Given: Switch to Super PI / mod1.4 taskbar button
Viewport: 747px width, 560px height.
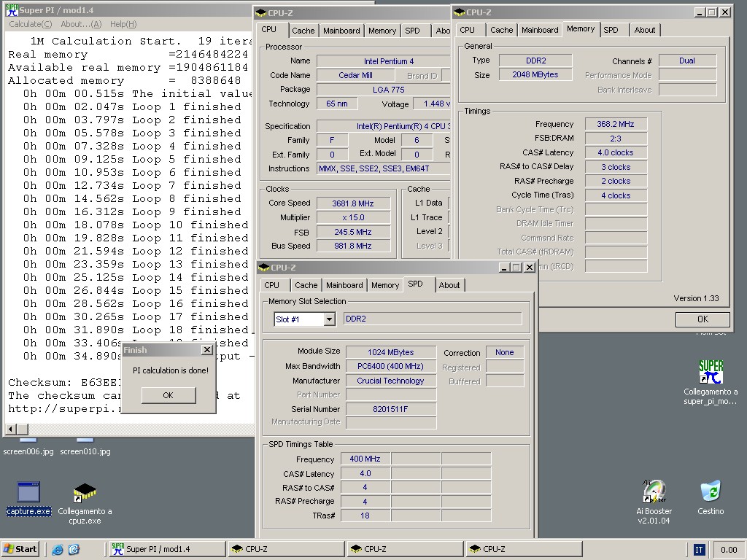Looking at the screenshot, I should [x=167, y=549].
